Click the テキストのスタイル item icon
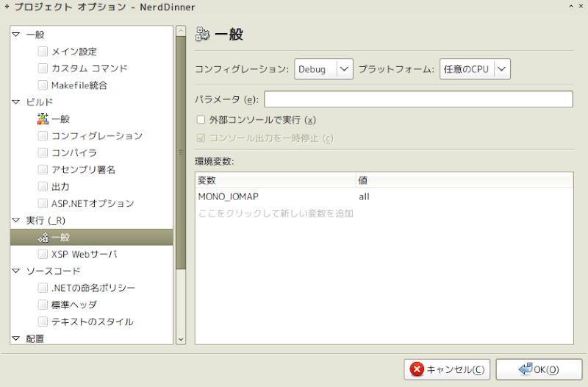Screen dimensions: 588x387 (x=43, y=322)
